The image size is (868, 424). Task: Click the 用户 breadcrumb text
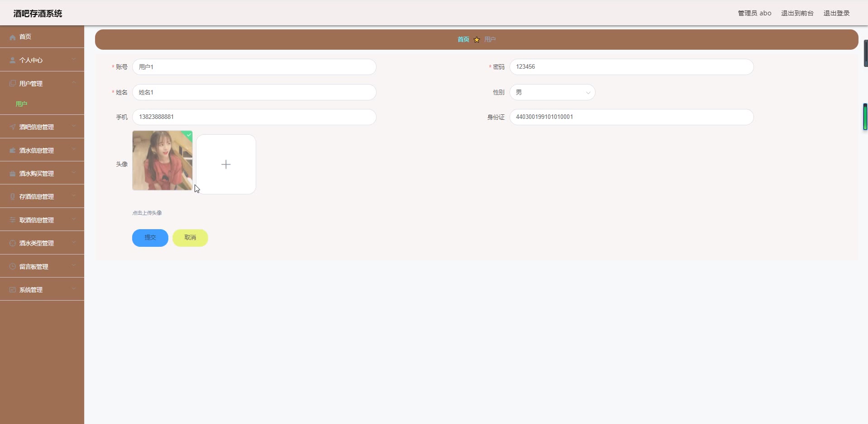click(490, 40)
